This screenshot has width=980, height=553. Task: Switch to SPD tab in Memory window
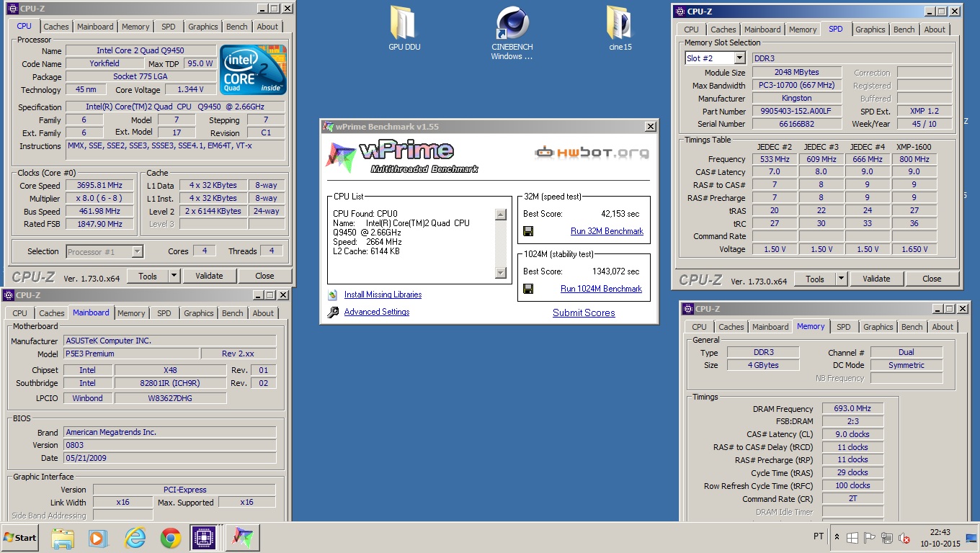pyautogui.click(x=844, y=327)
